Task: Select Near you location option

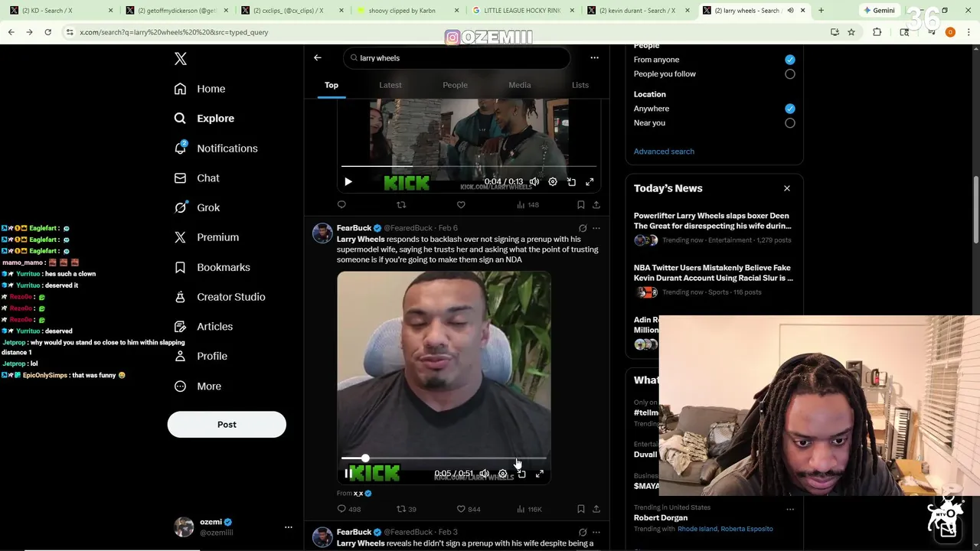Action: [x=790, y=123]
